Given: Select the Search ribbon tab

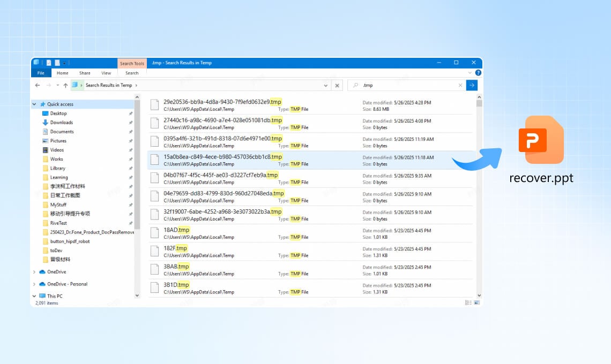Looking at the screenshot, I should click(x=132, y=73).
